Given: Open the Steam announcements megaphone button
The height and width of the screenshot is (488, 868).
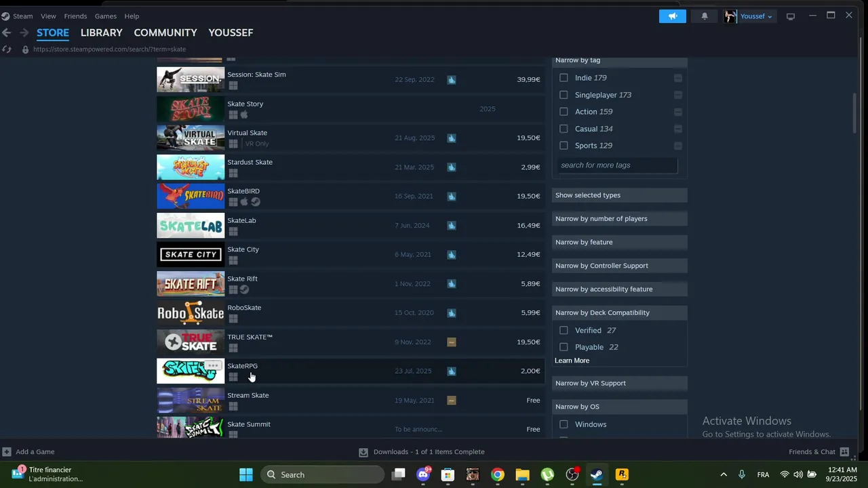Looking at the screenshot, I should tap(673, 16).
